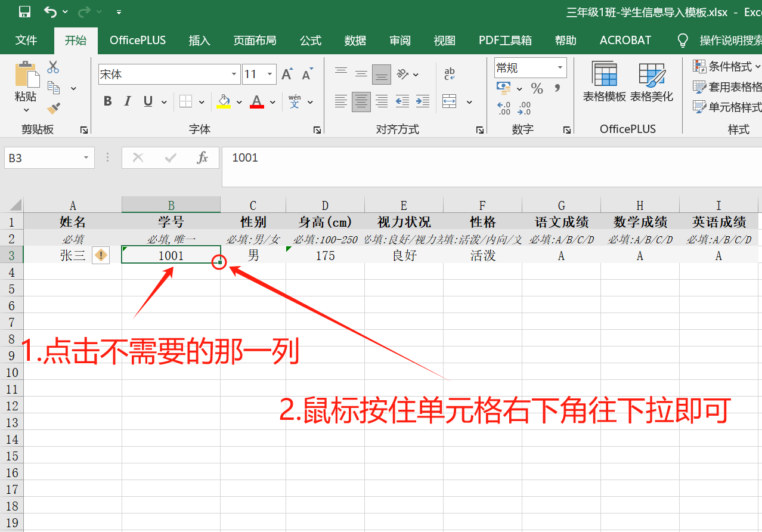Toggle italic formatting
The image size is (762, 532).
click(127, 101)
